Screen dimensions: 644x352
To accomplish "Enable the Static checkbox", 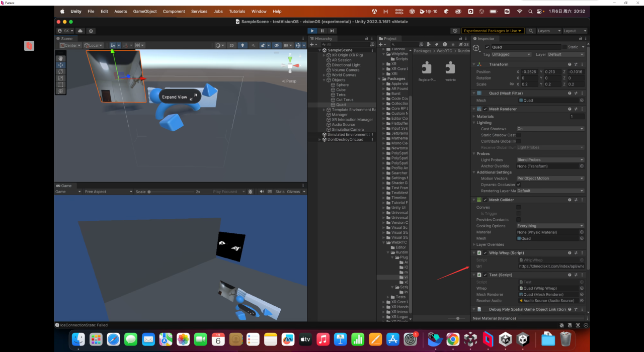I will click(565, 47).
